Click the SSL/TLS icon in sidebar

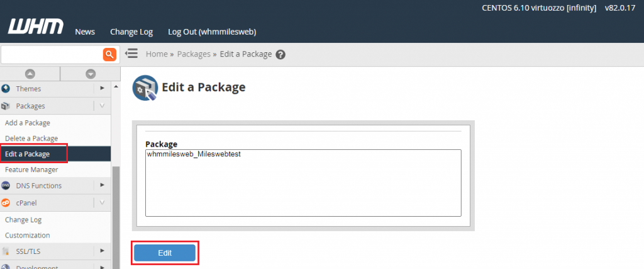(6, 251)
